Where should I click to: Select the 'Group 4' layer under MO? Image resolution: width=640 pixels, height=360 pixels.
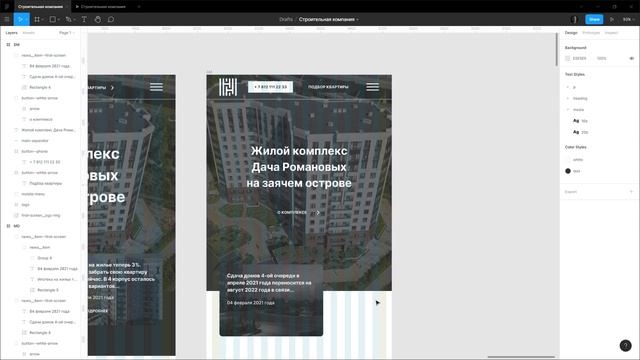[x=44, y=258]
